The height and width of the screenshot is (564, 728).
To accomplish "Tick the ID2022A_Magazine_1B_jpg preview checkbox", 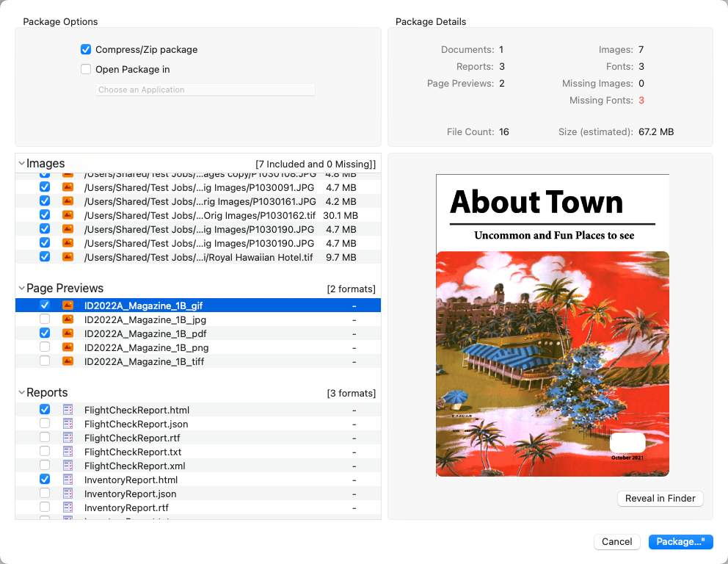I will point(45,319).
